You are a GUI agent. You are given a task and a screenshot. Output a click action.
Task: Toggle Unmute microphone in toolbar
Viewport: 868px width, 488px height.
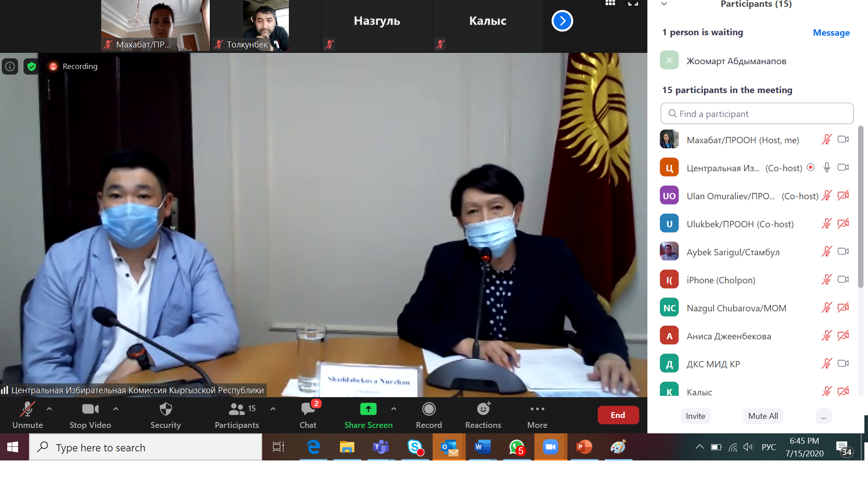[27, 409]
